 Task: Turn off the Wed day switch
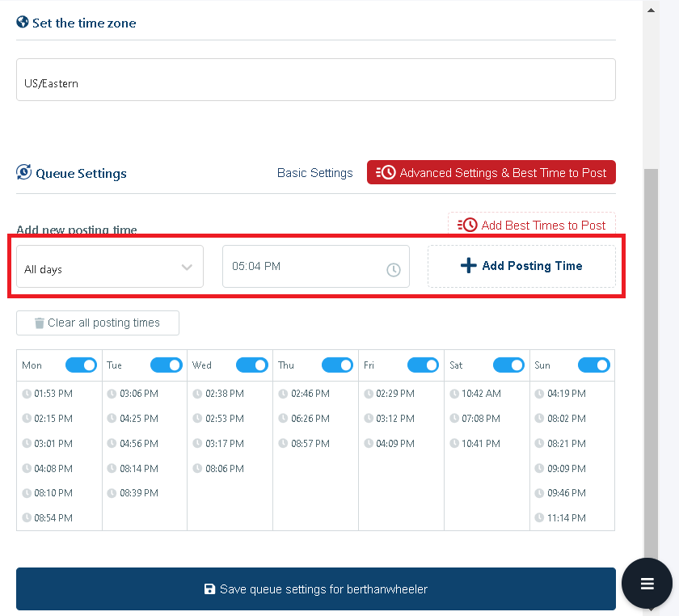[x=251, y=365]
